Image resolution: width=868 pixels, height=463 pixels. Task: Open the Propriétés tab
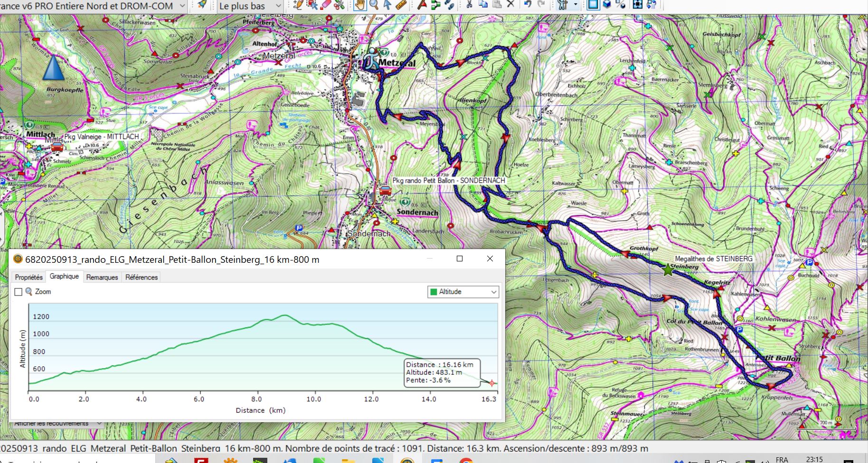[28, 277]
